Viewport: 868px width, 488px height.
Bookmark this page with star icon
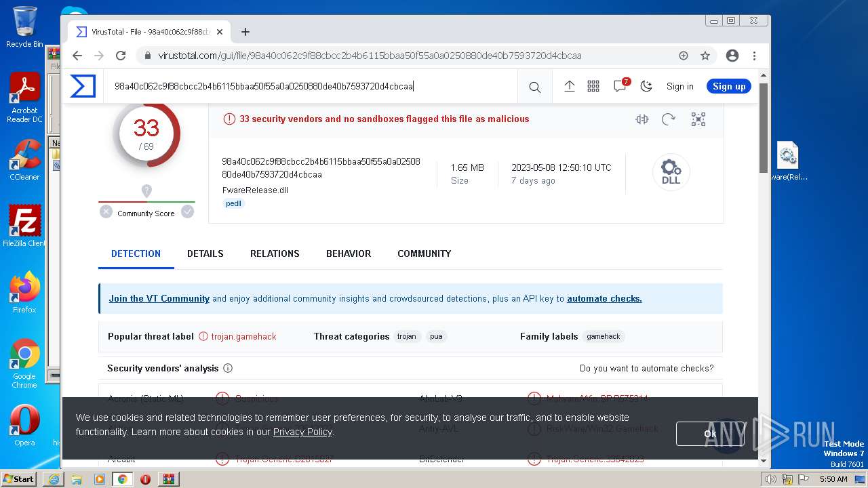705,56
